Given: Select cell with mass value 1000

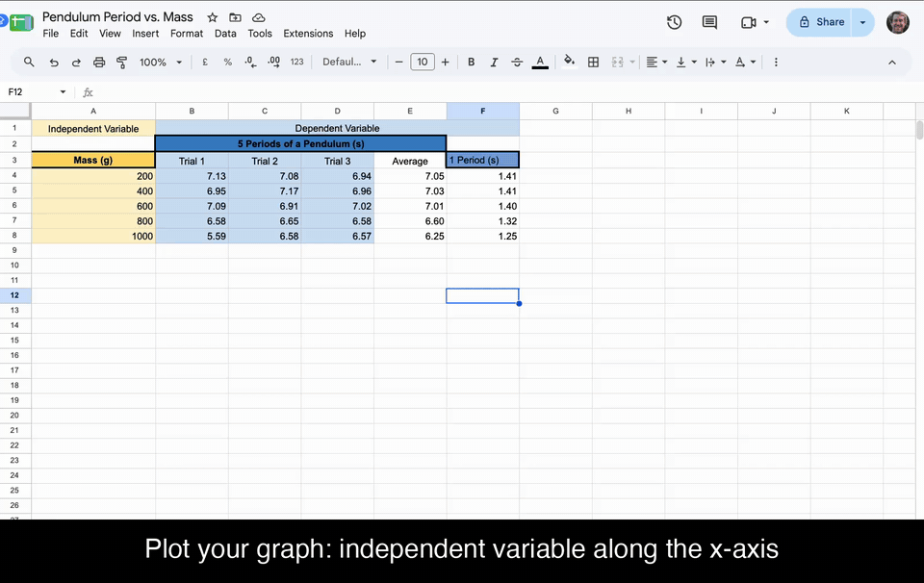Looking at the screenshot, I should (x=93, y=236).
